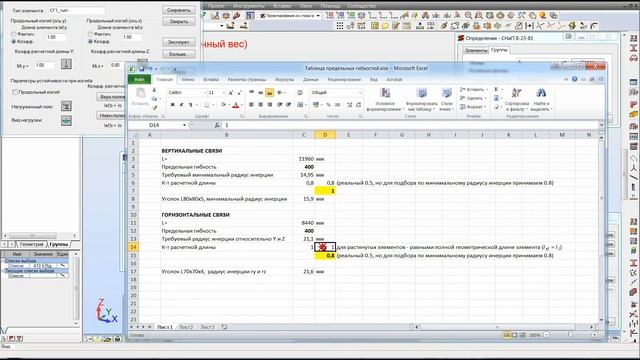Viewport: 640px width, 360px height.
Task: Select Фактич radio for axis z
Action: click(91, 34)
